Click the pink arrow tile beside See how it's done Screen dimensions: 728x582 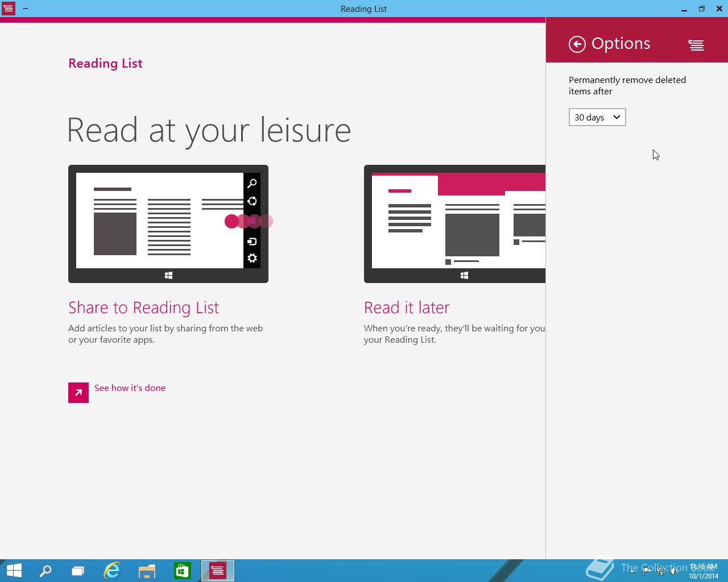(x=78, y=393)
